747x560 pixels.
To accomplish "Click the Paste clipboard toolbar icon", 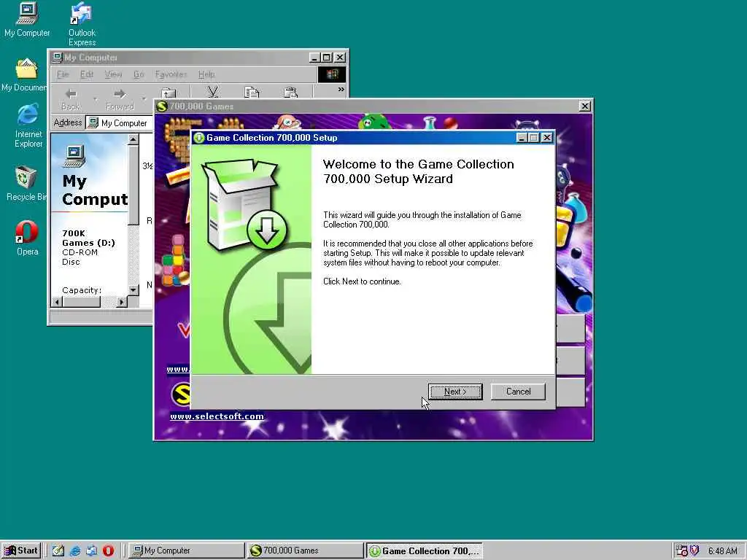I will tap(290, 93).
